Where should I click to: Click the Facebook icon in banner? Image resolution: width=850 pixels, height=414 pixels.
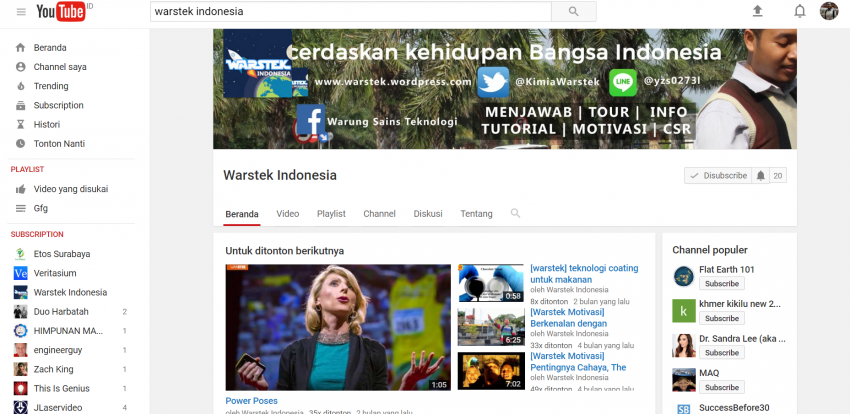coord(311,119)
